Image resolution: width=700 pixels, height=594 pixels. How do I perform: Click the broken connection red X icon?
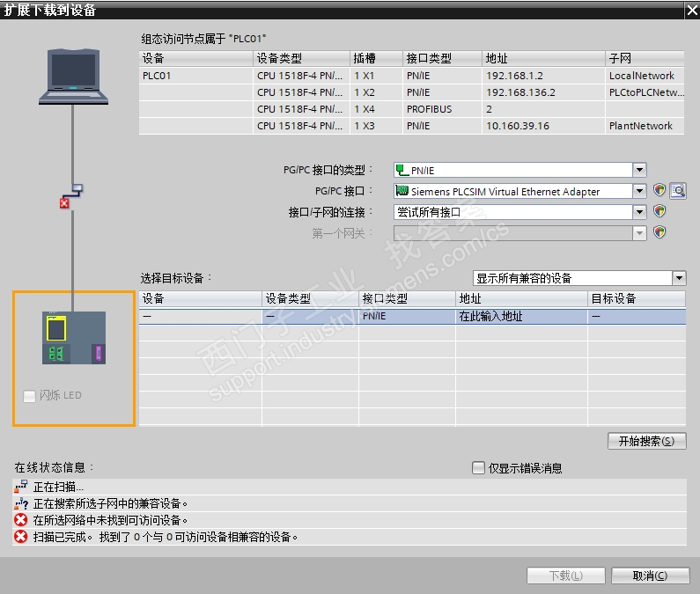pyautogui.click(x=65, y=203)
